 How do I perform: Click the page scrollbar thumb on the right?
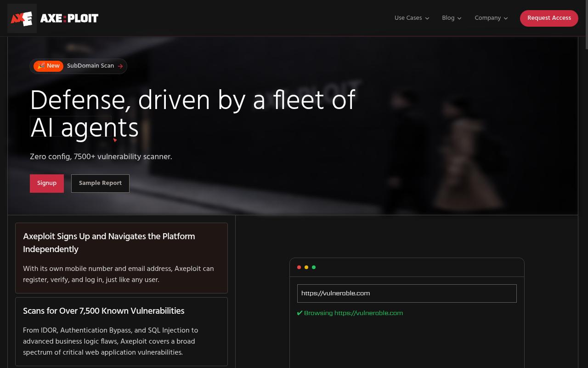click(586, 24)
